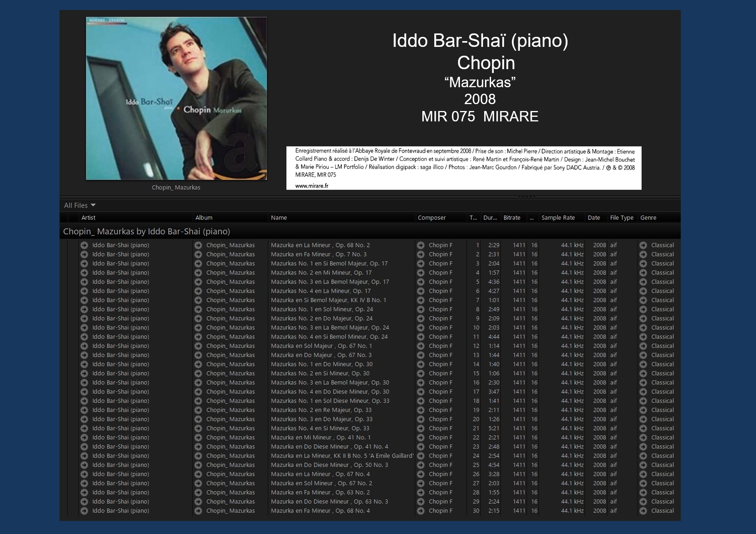
Task: Click artist arrow icon on track 1 row
Action: [84, 245]
